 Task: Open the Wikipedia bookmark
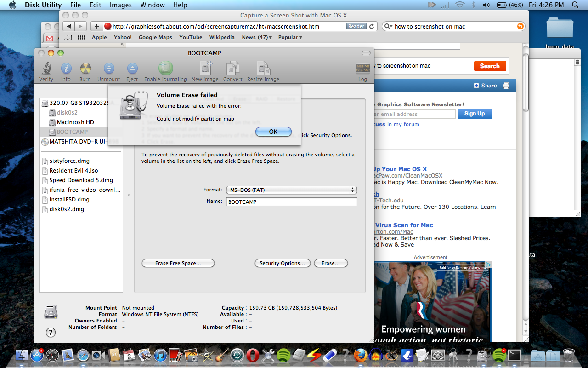click(222, 37)
